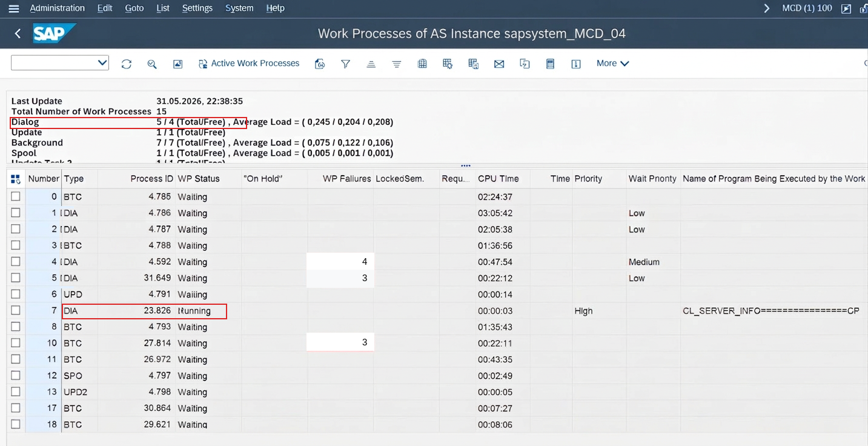Click the Wait Priority column header

coord(654,179)
